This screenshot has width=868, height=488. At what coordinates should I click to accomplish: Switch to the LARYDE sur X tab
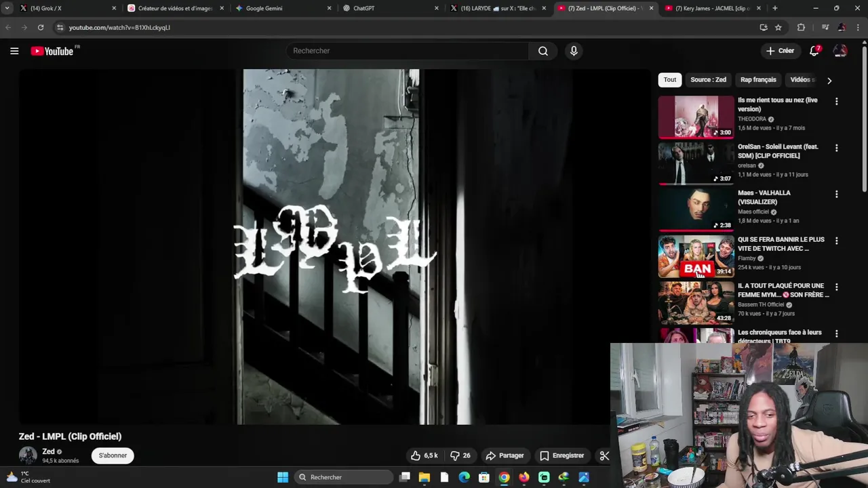(497, 8)
